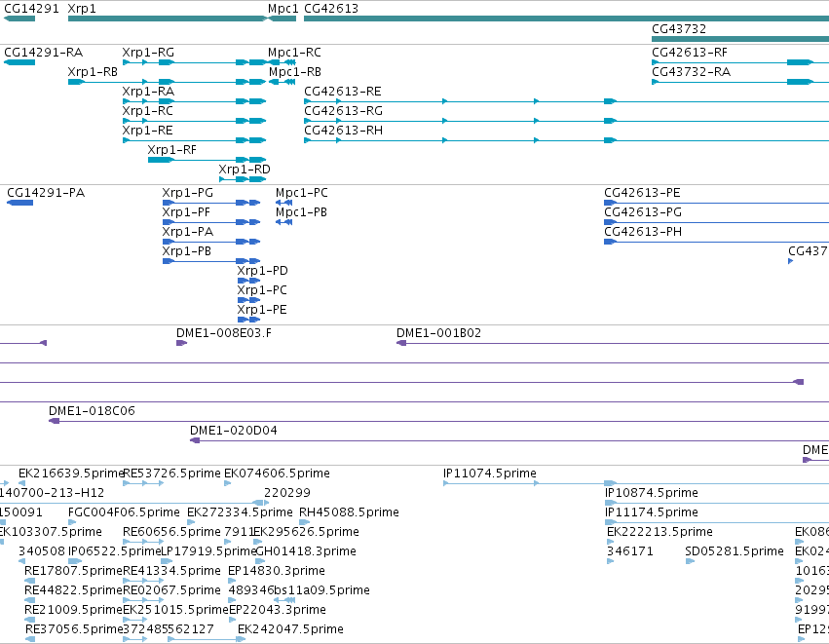Open transcript CG14291-RA label

click(x=44, y=53)
